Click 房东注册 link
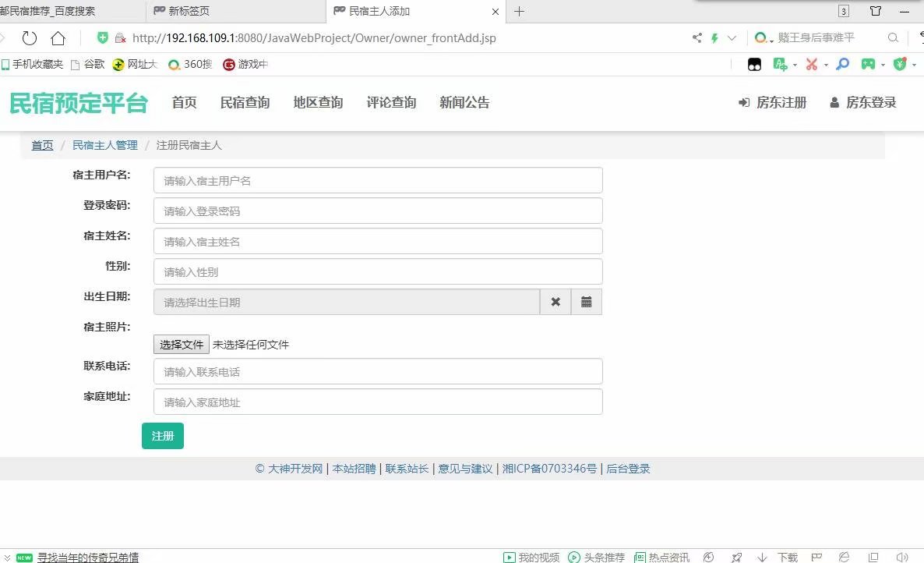The height and width of the screenshot is (563, 924). tap(773, 103)
